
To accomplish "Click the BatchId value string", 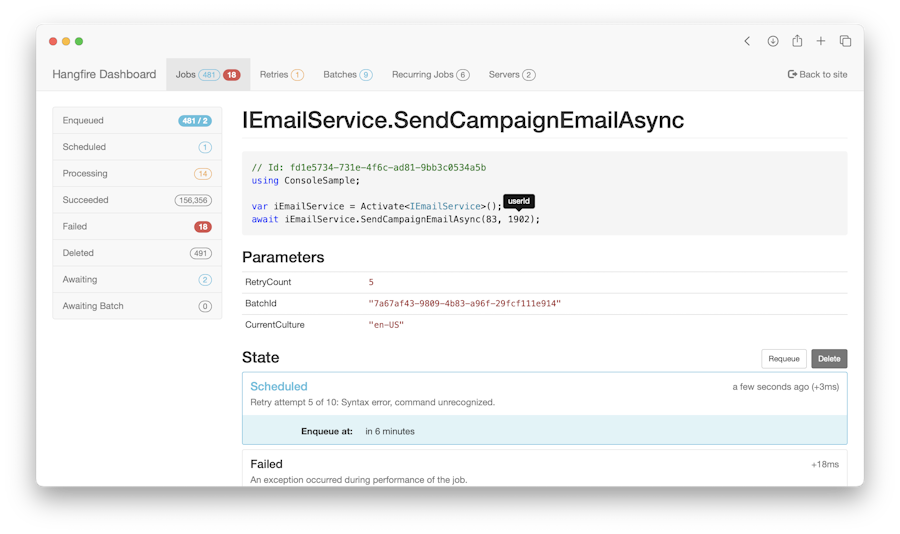I will (464, 303).
